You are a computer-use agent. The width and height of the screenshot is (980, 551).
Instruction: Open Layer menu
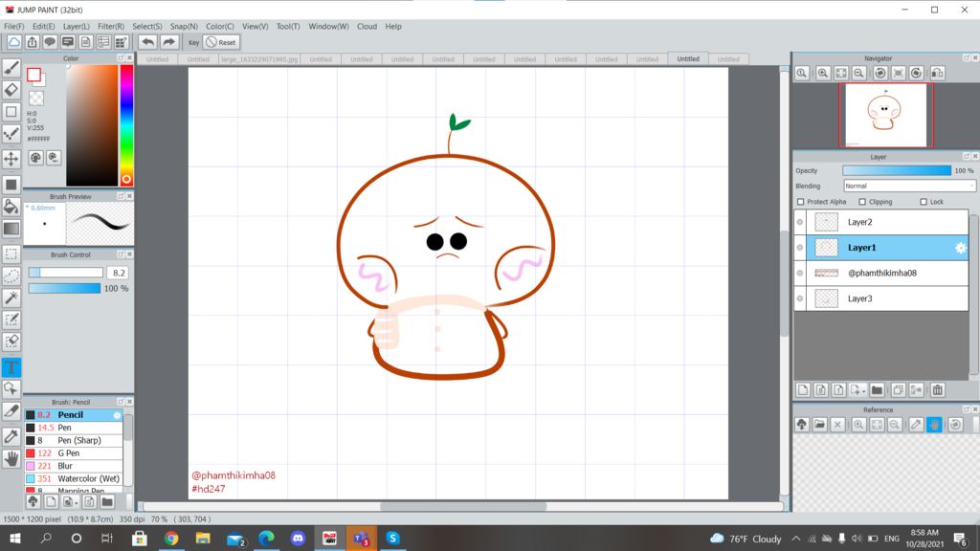click(77, 26)
